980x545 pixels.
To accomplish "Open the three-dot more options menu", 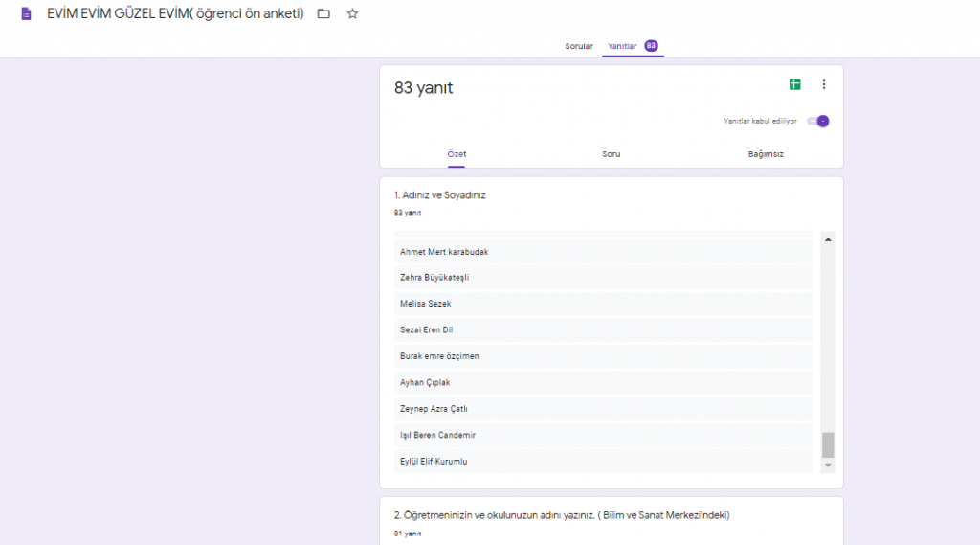I will [x=824, y=84].
